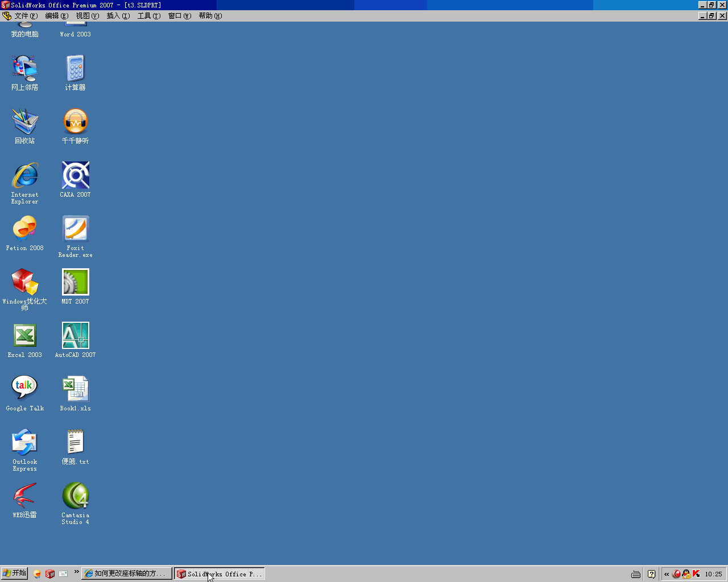This screenshot has height=582, width=728.
Task: Click the SolidWorks document icon beside 文件 menu
Action: (x=7, y=16)
